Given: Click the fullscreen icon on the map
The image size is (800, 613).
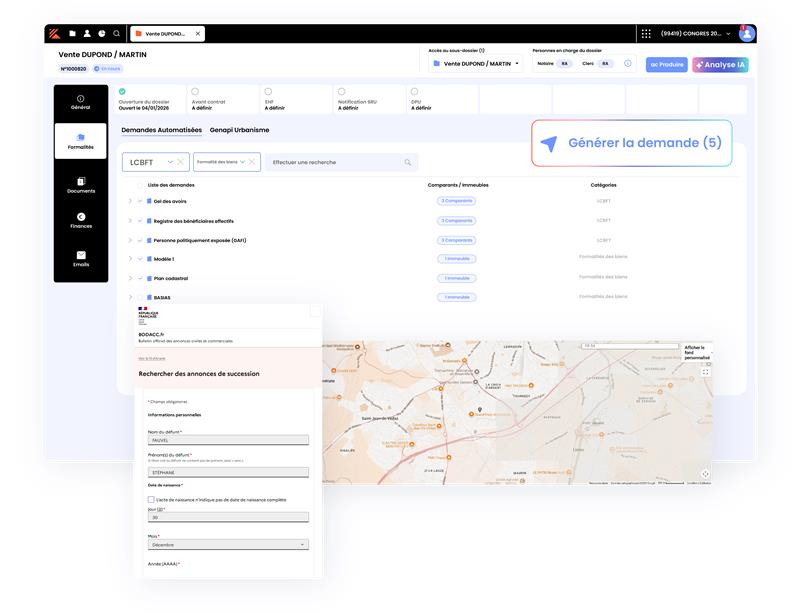Looking at the screenshot, I should pos(705,372).
